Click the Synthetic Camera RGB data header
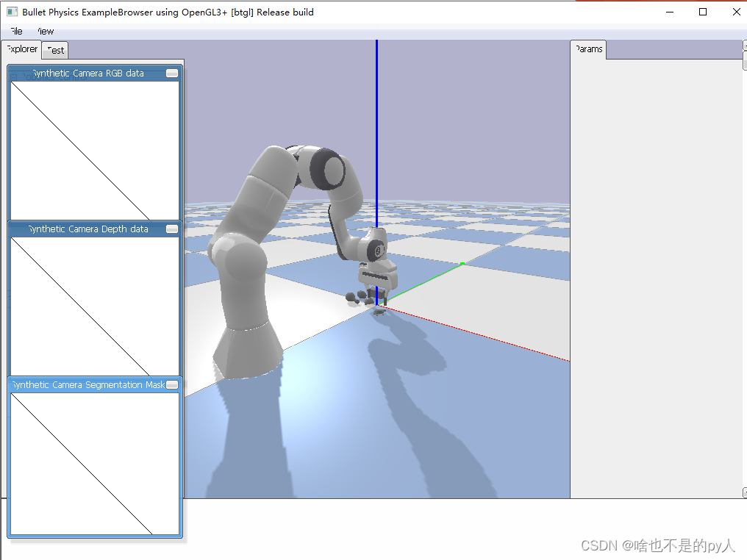This screenshot has height=560, width=747. 88,73
